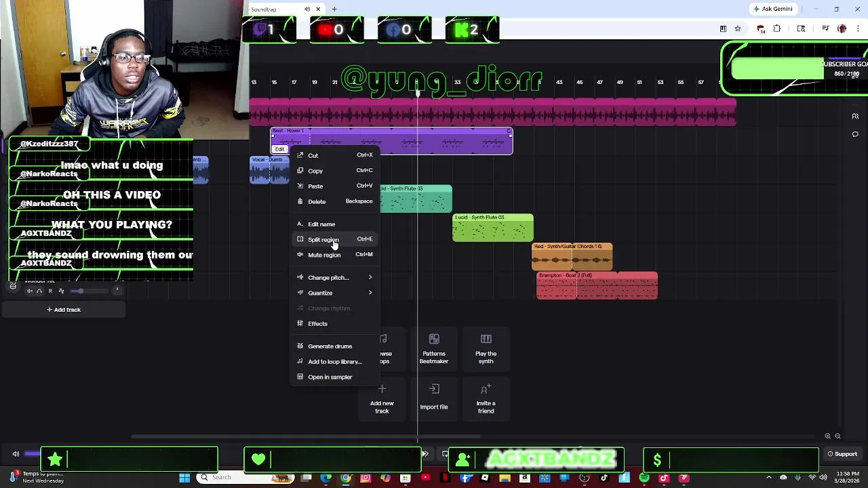Toggle the track record arm R button
Screen dimensions: 868x488
50,291
